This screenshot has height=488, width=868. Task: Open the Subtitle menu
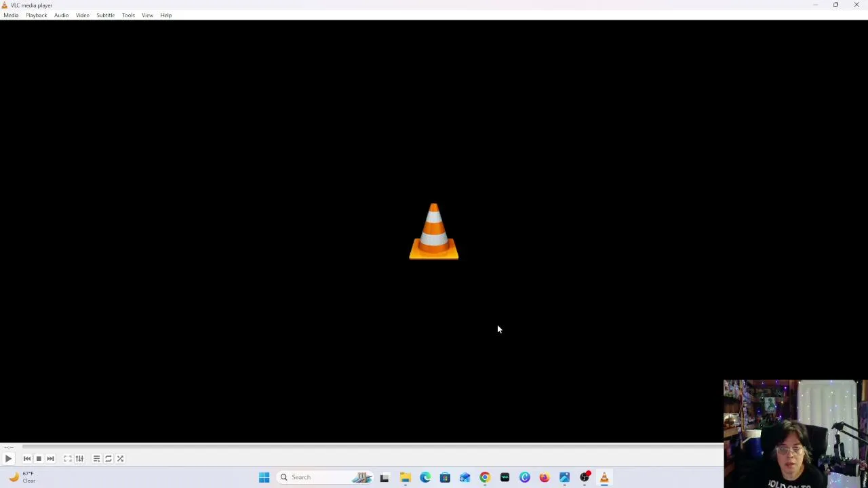(x=105, y=15)
